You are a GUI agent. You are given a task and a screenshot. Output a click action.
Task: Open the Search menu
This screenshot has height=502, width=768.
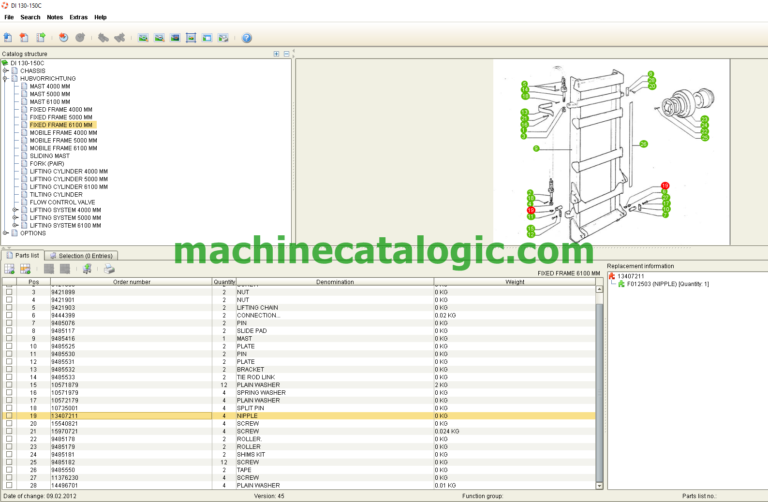[30, 17]
